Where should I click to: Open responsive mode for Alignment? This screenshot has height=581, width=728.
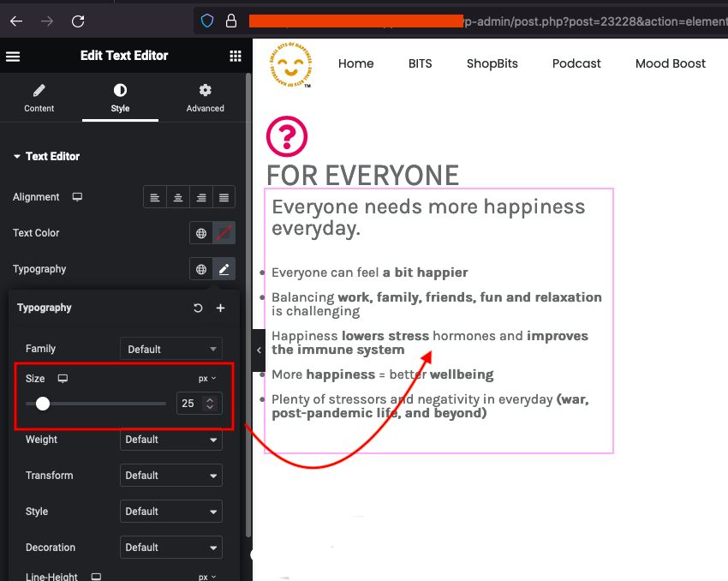[x=77, y=197]
